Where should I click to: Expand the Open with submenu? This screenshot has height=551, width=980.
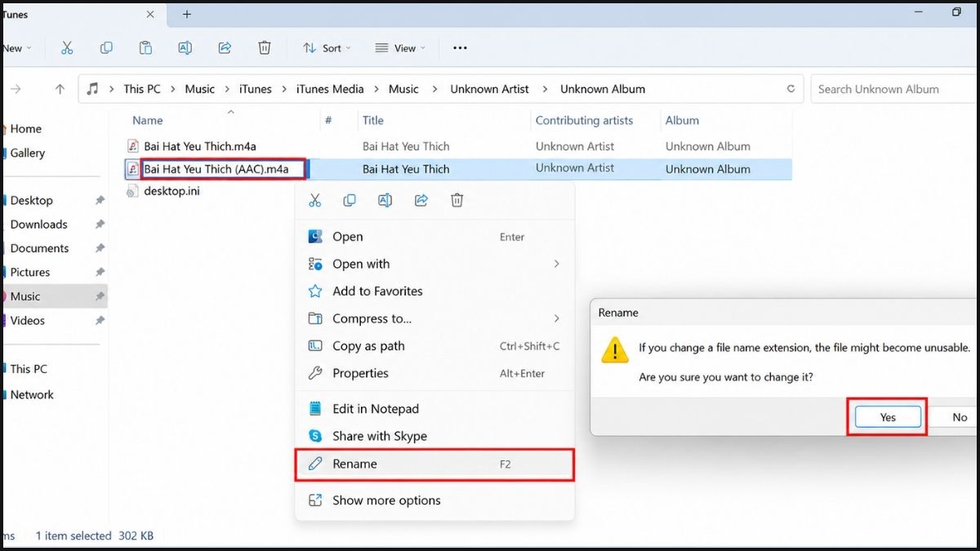point(557,264)
